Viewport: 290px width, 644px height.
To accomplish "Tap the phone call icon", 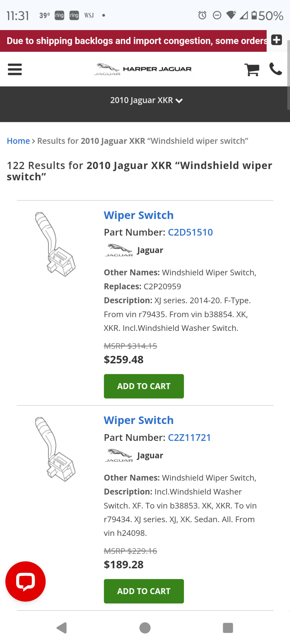I will 275,69.
